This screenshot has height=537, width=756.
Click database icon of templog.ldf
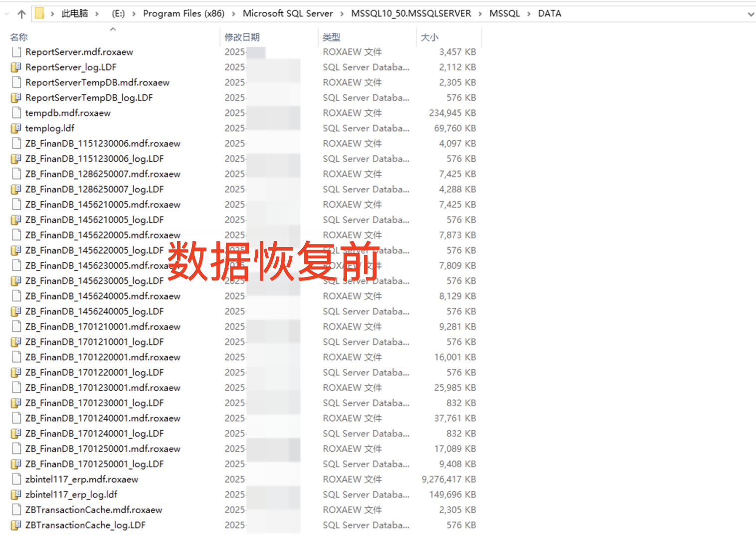click(x=16, y=128)
